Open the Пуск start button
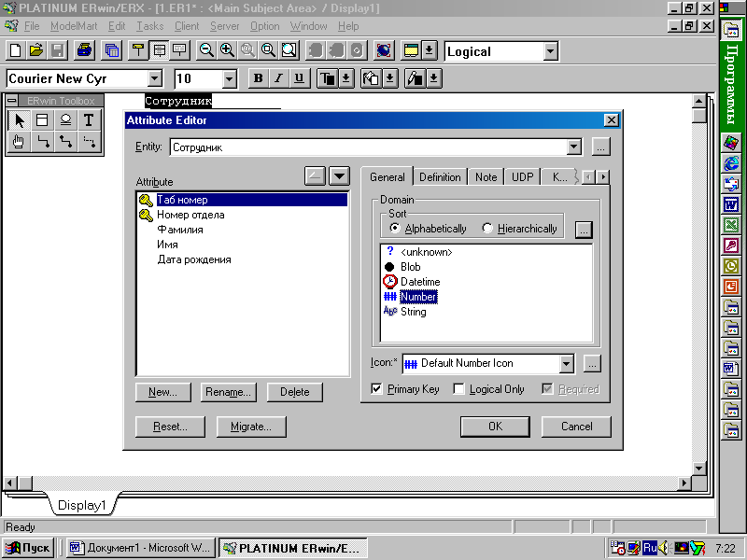The width and height of the screenshot is (747, 560). point(28,548)
